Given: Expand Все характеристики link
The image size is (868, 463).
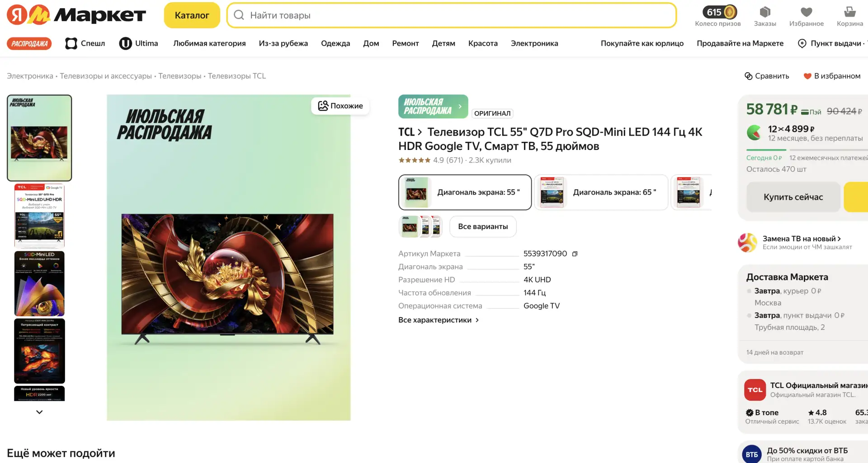Looking at the screenshot, I should (439, 320).
